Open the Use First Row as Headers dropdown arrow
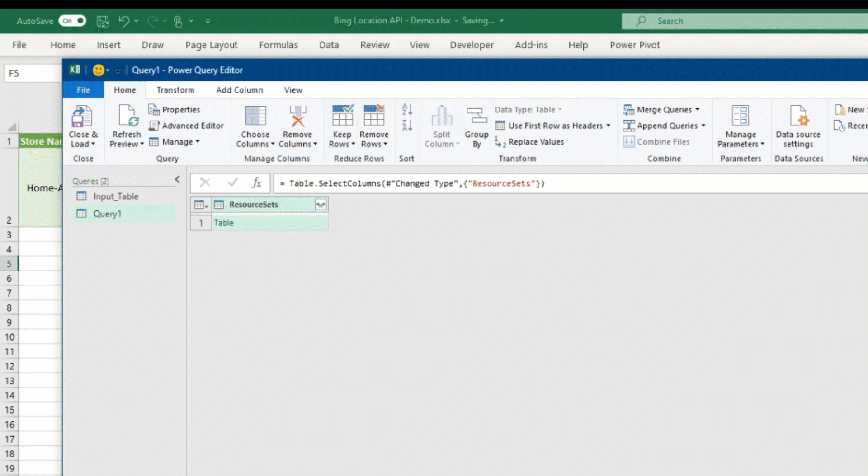 click(609, 126)
